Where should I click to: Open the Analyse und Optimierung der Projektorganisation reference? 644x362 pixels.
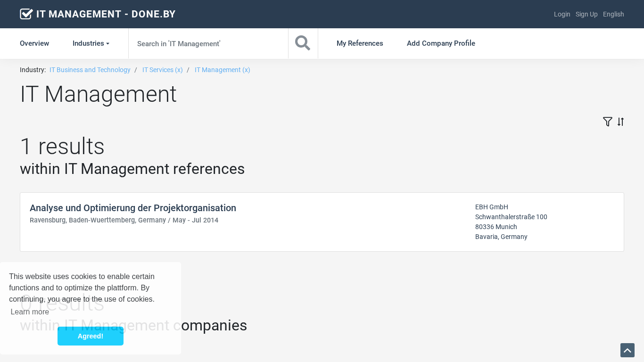point(133,208)
